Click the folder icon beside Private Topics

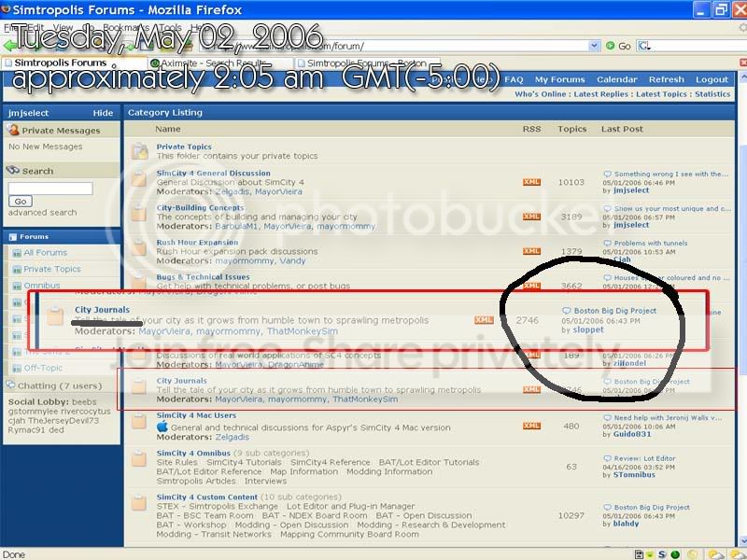coord(139,151)
